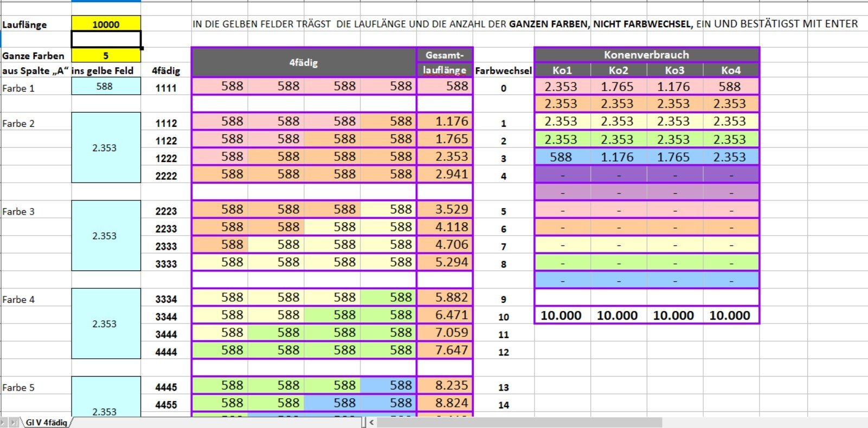Click the last-sheet navigation arrow
Viewport: 868px width, 428px height.
14,423
